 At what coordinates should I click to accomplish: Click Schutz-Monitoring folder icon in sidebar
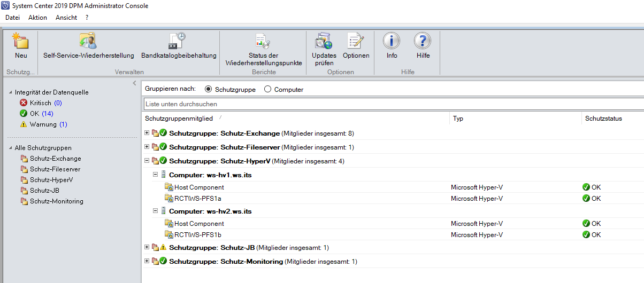click(24, 201)
